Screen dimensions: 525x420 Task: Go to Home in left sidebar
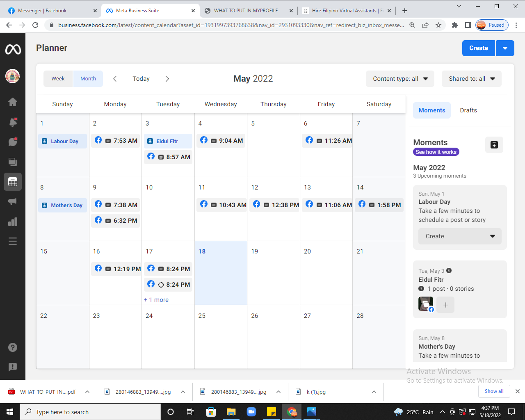click(x=13, y=102)
